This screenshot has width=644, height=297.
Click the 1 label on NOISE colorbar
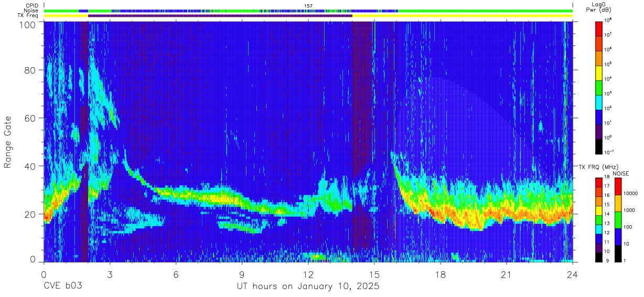pos(625,260)
